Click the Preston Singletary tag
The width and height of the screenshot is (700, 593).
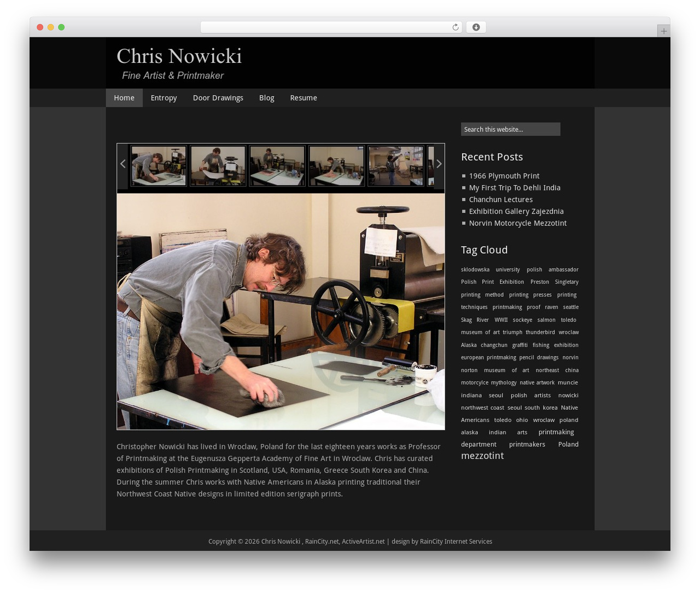pyautogui.click(x=555, y=282)
